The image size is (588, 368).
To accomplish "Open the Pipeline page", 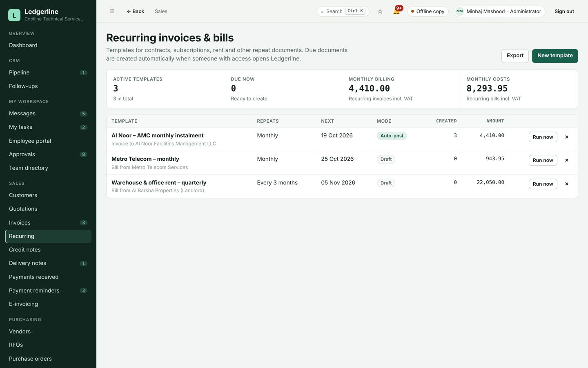I will click(x=48, y=73).
